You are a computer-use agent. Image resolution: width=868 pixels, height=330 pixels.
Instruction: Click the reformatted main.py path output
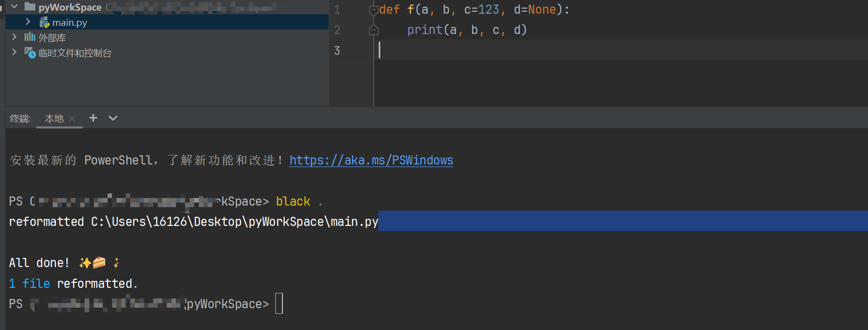click(194, 222)
